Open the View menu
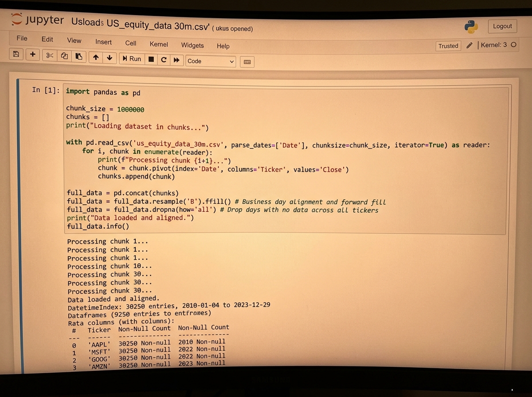This screenshot has height=397, width=532. (x=74, y=40)
